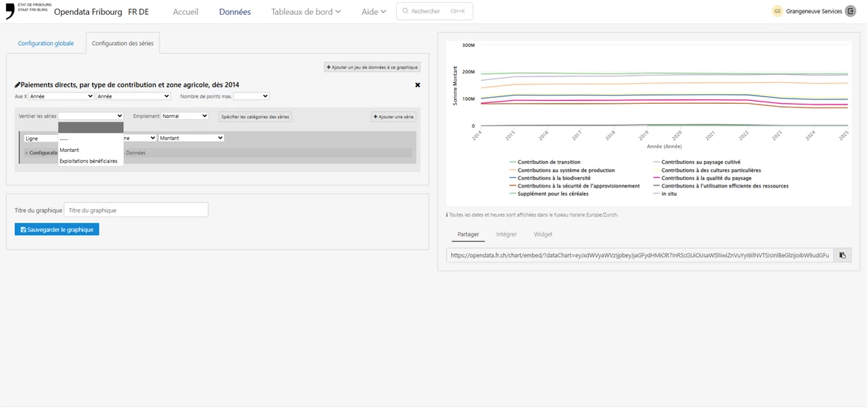
Task: Remove the Paiements directs dataset with X
Action: (418, 85)
